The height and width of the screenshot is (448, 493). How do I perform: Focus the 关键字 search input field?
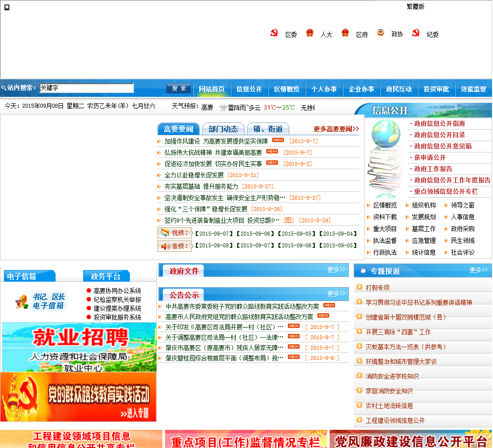[87, 88]
